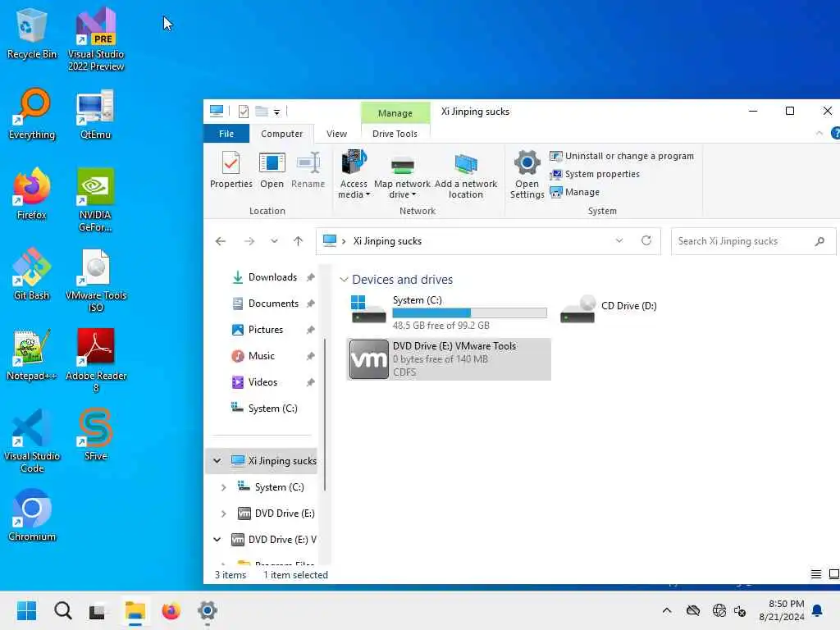Expand the System (C:) tree node
The image size is (840, 630).
[x=223, y=487]
